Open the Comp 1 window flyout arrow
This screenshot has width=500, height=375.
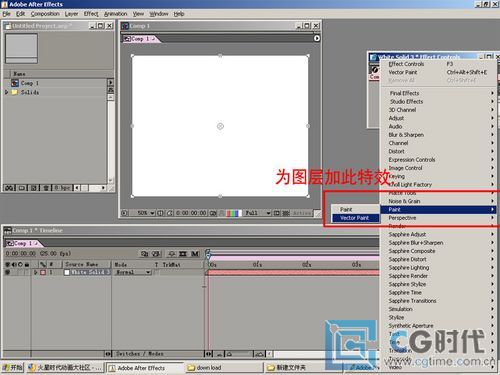(317, 38)
